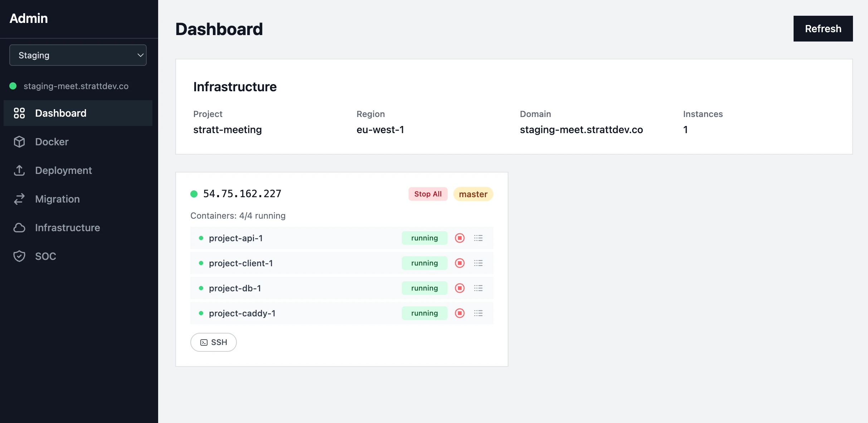Open the Staging environment dropdown
Screen dimensions: 868x423
tap(78, 55)
